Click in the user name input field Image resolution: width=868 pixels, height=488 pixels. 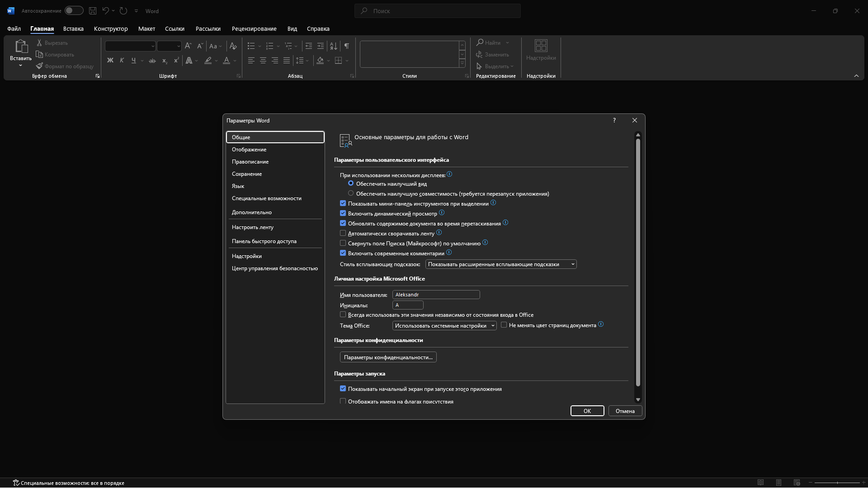coord(435,295)
